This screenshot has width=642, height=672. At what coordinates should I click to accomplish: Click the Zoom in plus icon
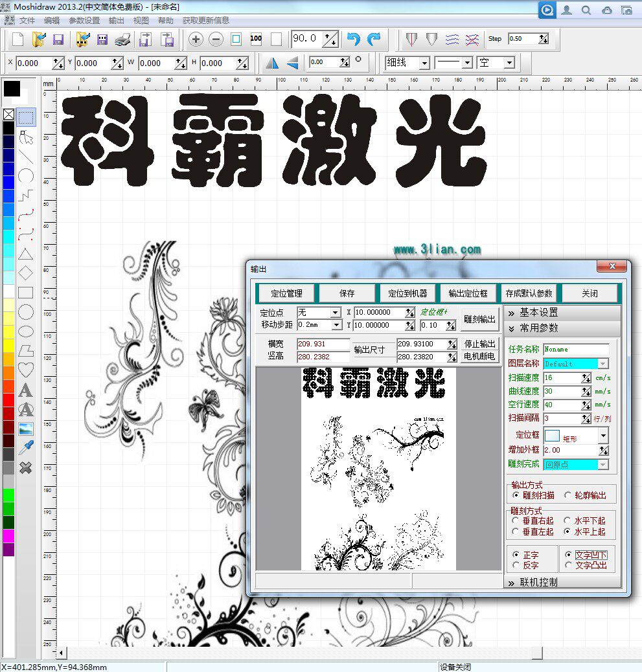tap(196, 39)
